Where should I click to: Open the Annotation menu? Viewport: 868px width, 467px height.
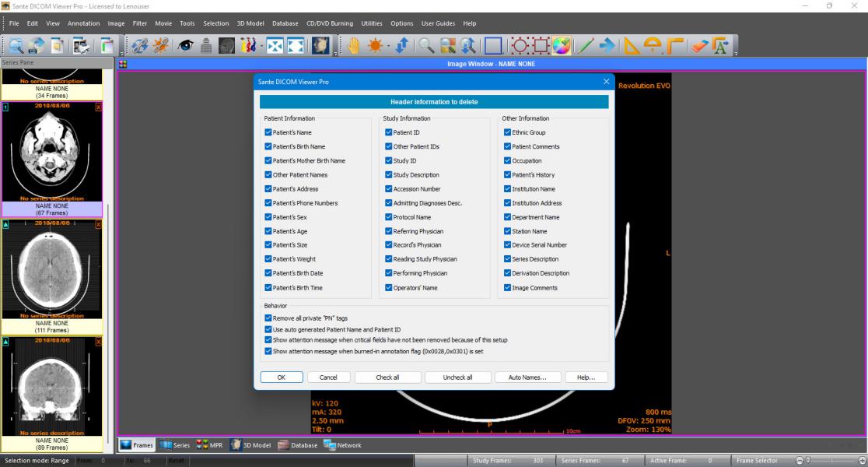tap(83, 23)
